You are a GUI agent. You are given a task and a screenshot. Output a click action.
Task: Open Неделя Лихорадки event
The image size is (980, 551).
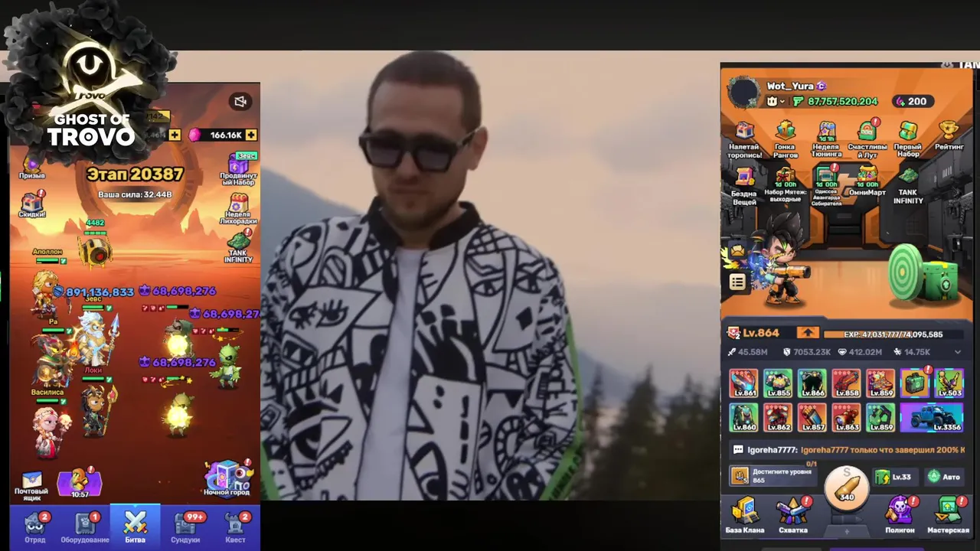coord(239,209)
